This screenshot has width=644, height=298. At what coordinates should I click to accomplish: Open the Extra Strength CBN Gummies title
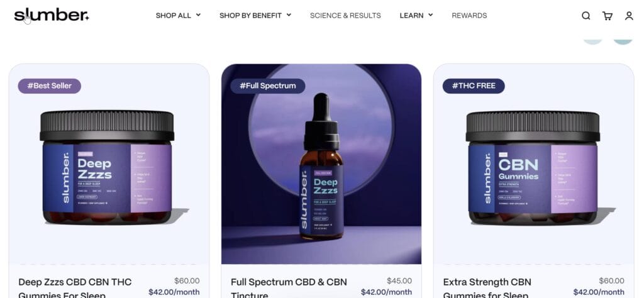tap(487, 288)
